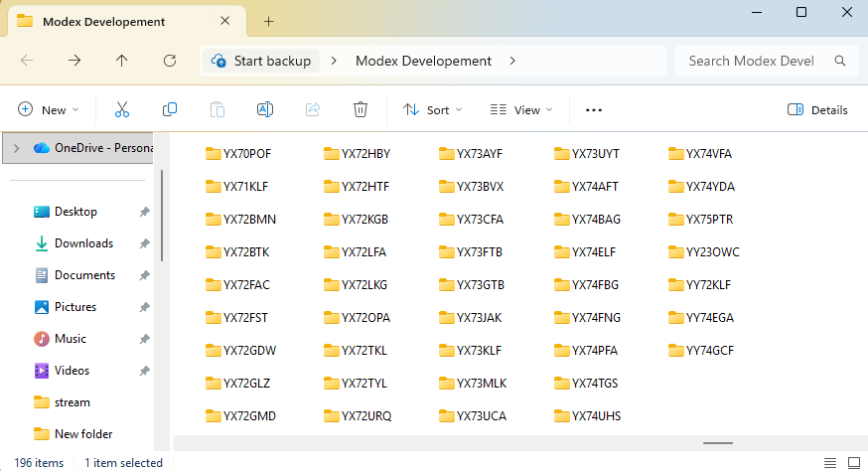Image resolution: width=868 pixels, height=471 pixels.
Task: Go up one folder level
Action: 122,61
